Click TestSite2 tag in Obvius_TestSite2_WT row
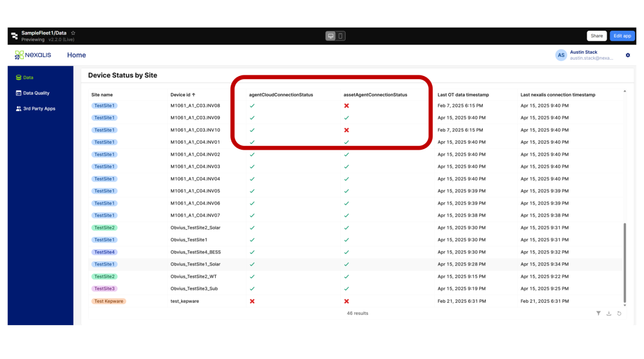644x359 pixels. click(105, 276)
